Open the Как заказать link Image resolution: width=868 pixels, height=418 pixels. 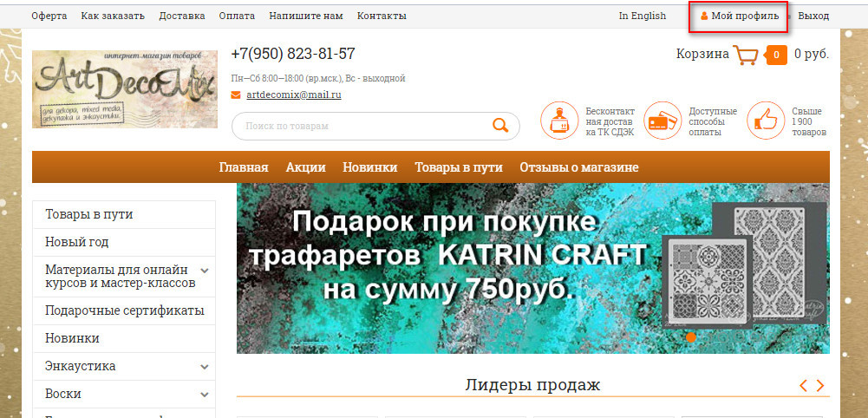113,16
